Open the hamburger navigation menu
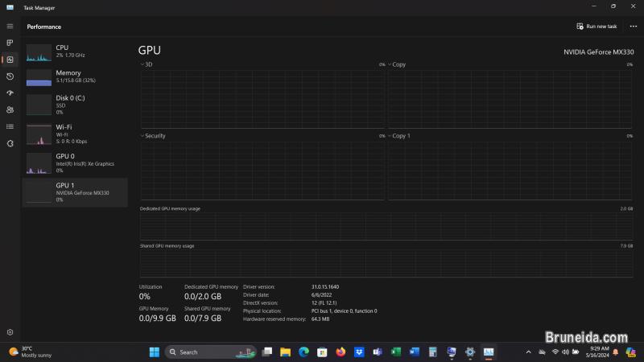 10,27
